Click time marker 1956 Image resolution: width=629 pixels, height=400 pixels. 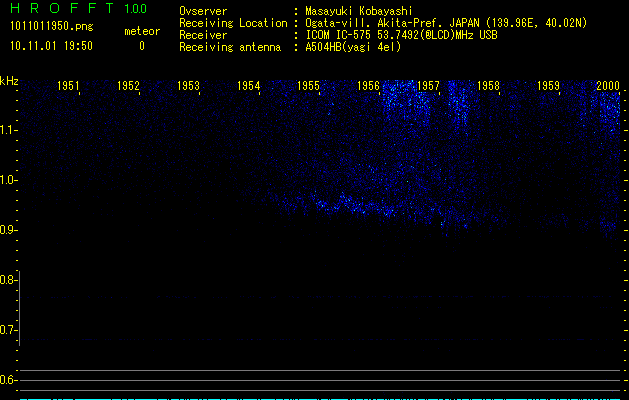click(368, 85)
